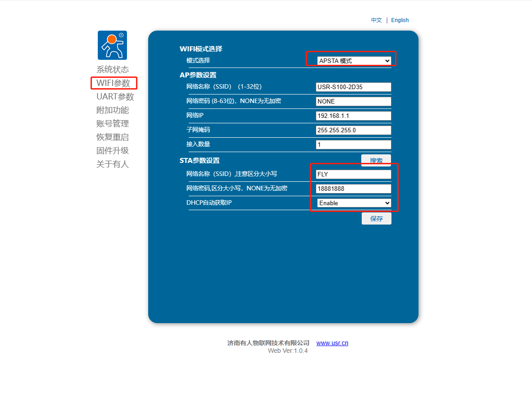This screenshot has height=396, width=532.
Task: Open the 关于有人 sidebar item
Action: 113,164
